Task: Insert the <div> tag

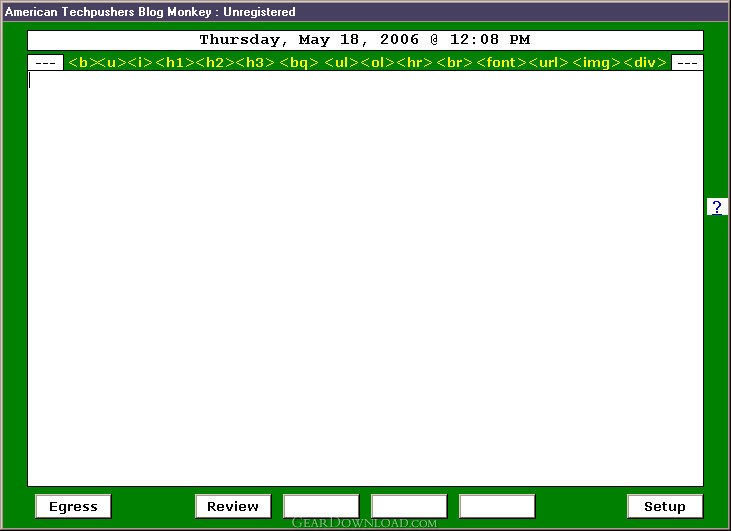Action: [645, 62]
